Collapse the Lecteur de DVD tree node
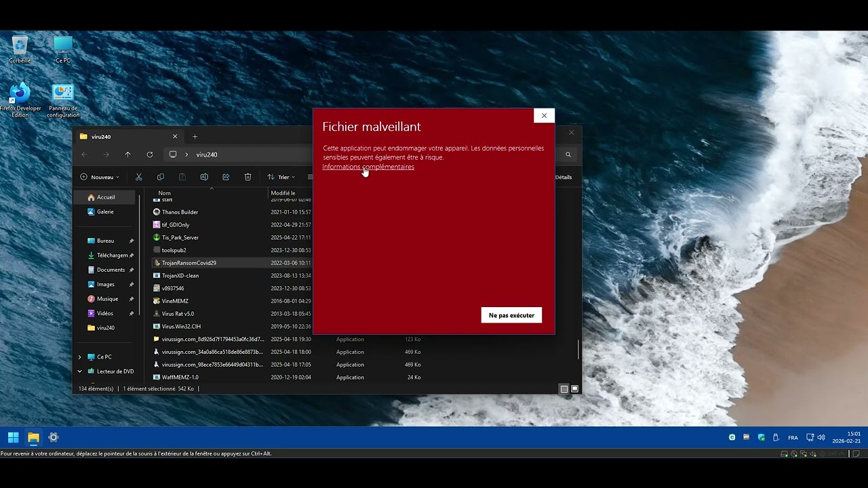 pyautogui.click(x=79, y=371)
